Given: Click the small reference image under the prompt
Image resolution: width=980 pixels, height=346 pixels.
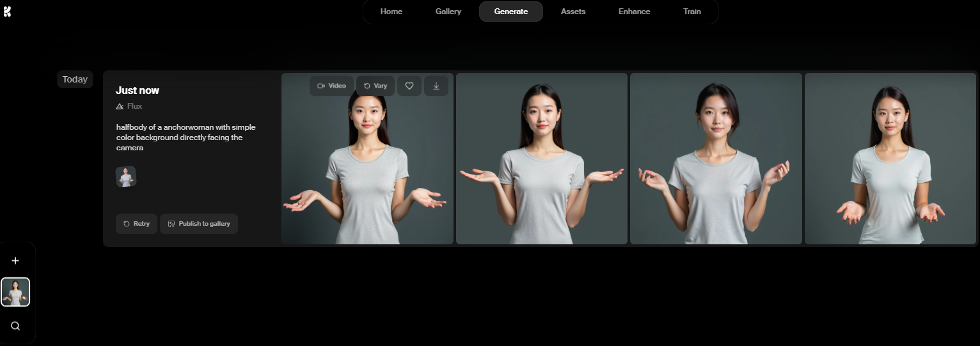Looking at the screenshot, I should click(126, 177).
